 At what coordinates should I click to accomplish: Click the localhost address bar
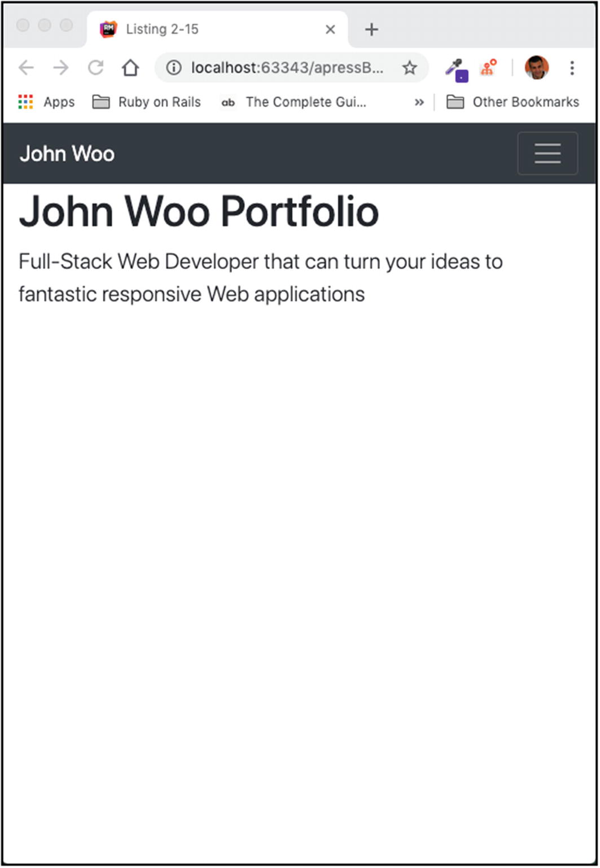click(x=287, y=68)
